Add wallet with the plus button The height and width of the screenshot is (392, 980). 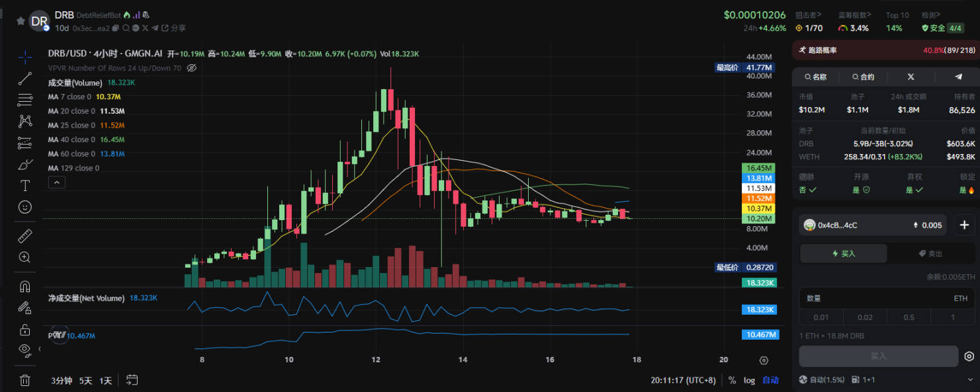tap(964, 225)
